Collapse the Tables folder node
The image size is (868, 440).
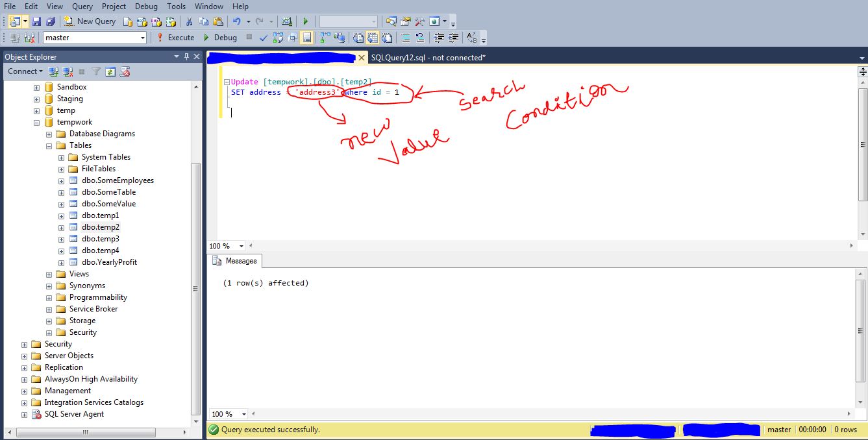pyautogui.click(x=49, y=146)
